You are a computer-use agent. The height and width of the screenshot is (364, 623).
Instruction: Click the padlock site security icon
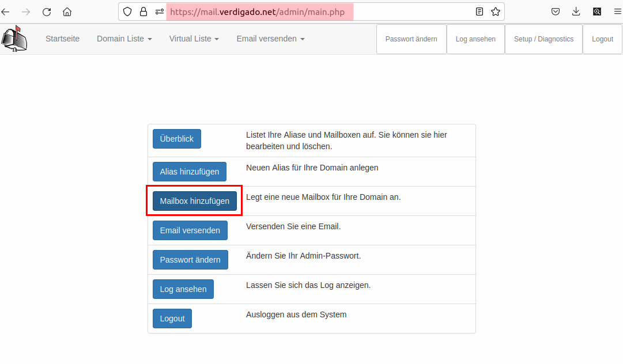tap(144, 12)
